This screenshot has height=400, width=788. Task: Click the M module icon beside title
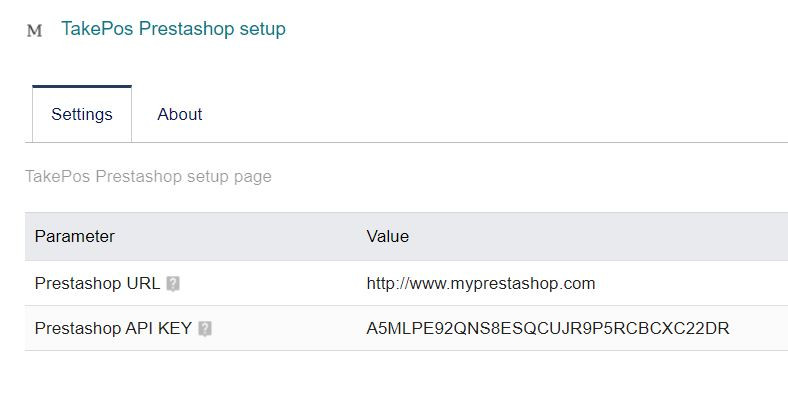point(34,30)
